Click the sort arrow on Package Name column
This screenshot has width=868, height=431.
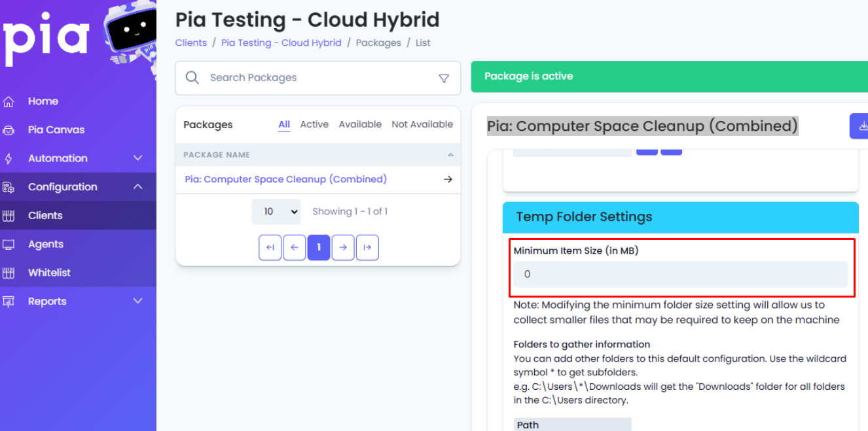[x=450, y=155]
